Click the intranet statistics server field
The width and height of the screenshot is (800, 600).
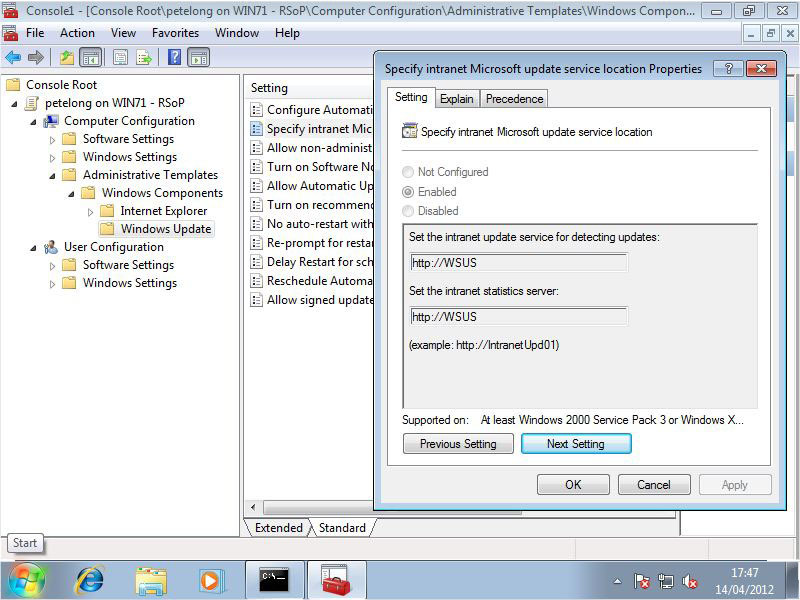[518, 317]
